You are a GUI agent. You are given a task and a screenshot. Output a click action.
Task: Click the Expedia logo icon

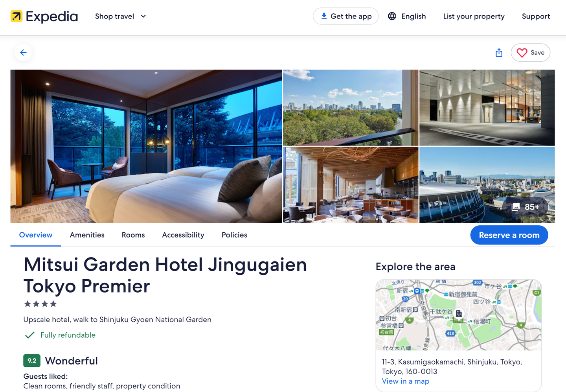pos(17,16)
